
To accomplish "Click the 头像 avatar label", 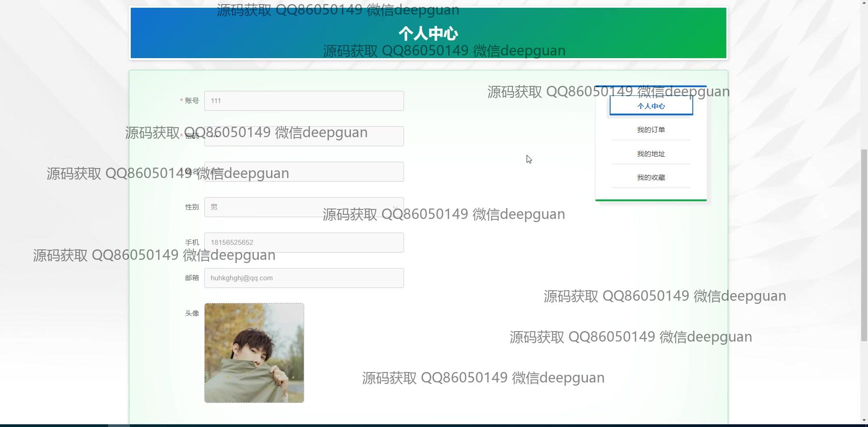I will click(192, 313).
